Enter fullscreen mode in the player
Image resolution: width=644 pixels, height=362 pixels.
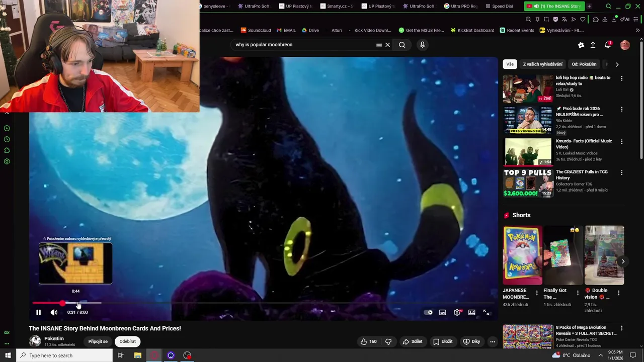(487, 312)
